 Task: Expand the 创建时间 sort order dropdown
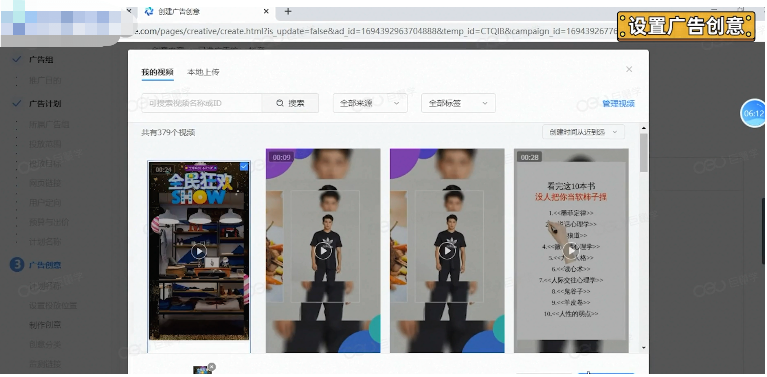(583, 132)
